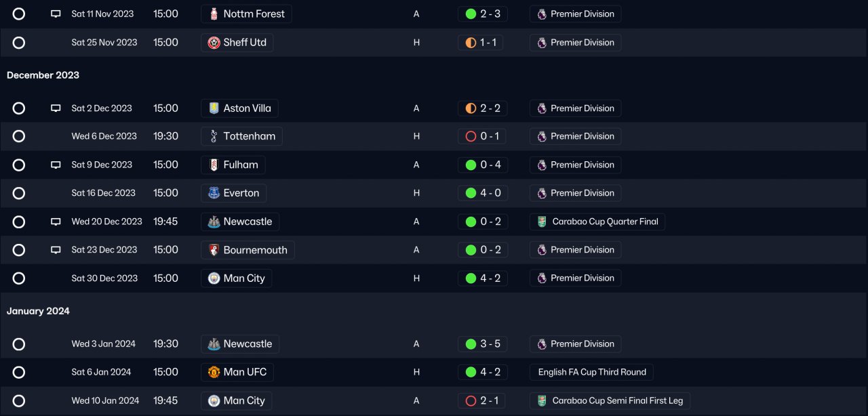Select the radio circle for Man UFC fixture
Viewport: 868px width, 416px height.
tap(19, 372)
